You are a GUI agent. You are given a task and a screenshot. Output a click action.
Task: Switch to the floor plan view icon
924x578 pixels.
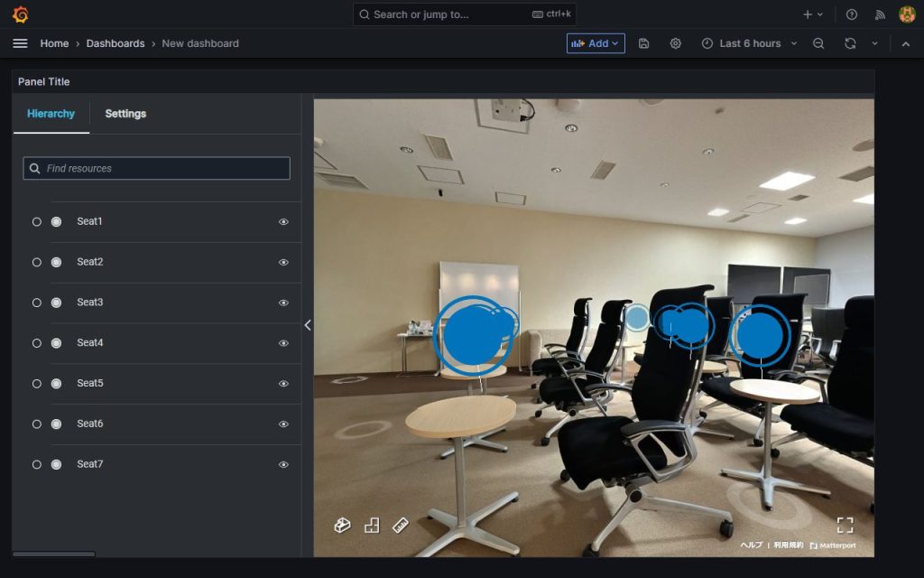372,525
